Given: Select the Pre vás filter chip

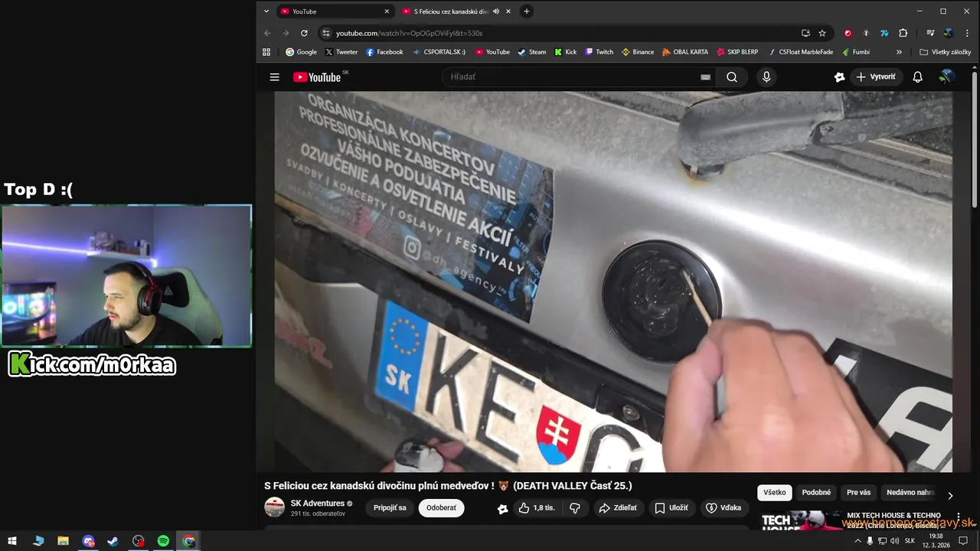Looking at the screenshot, I should pyautogui.click(x=859, y=493).
